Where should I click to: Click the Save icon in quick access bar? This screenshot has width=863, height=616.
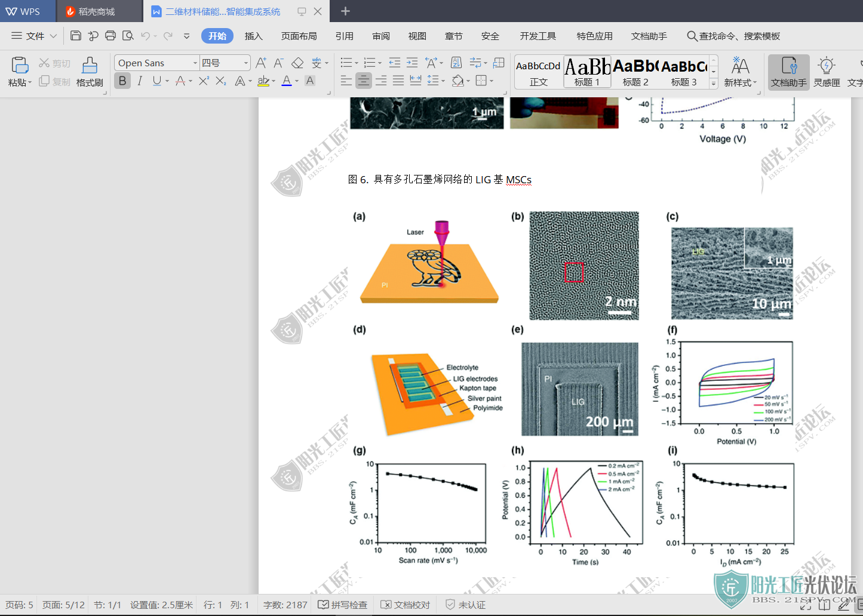(76, 36)
